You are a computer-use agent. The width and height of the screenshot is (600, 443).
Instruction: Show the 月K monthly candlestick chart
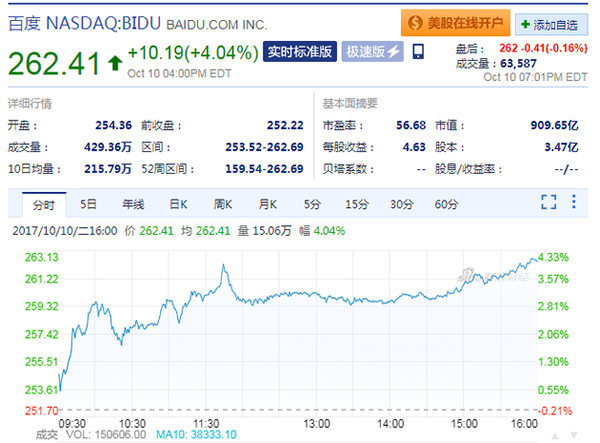[x=267, y=204]
